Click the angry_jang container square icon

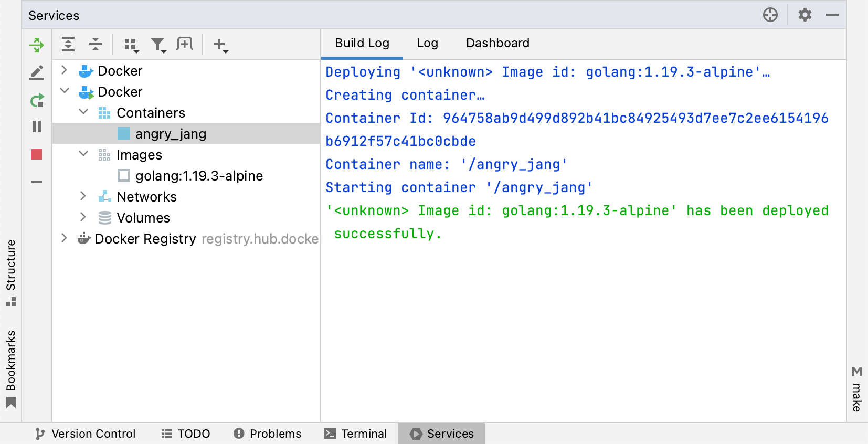tap(124, 133)
